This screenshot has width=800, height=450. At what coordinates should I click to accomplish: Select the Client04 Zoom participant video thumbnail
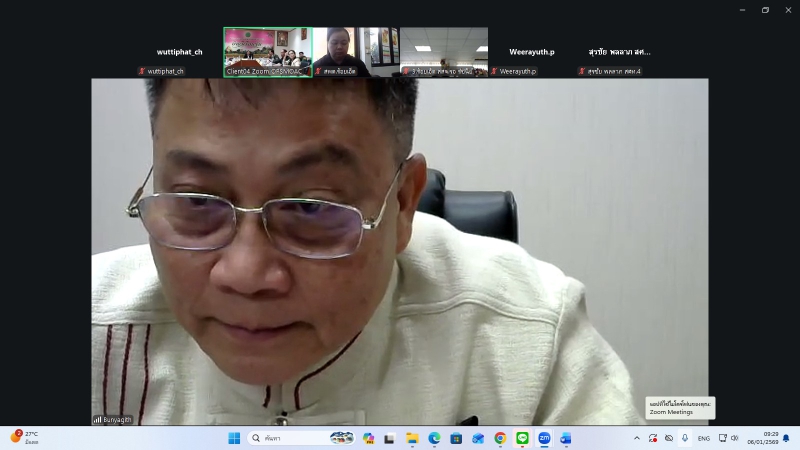267,51
